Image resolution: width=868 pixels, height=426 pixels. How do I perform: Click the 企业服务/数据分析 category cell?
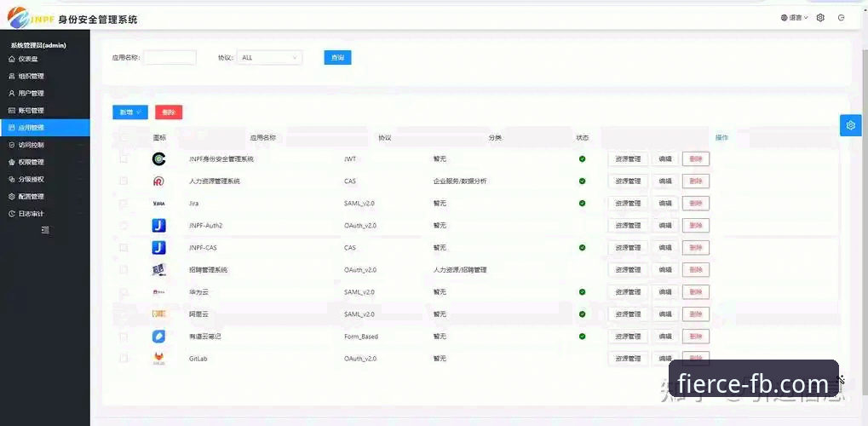(460, 181)
